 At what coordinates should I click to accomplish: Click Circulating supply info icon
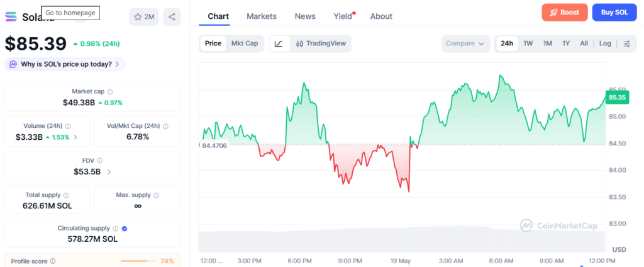point(116,229)
